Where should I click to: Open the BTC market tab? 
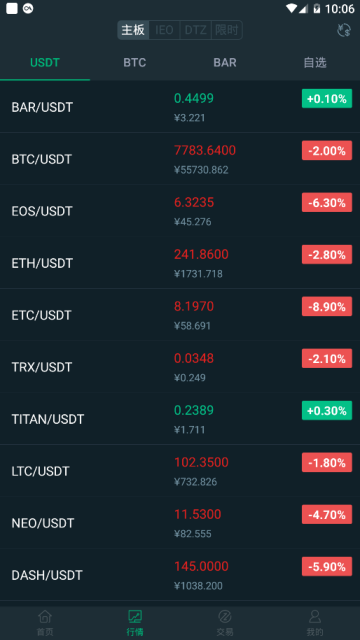(135, 63)
